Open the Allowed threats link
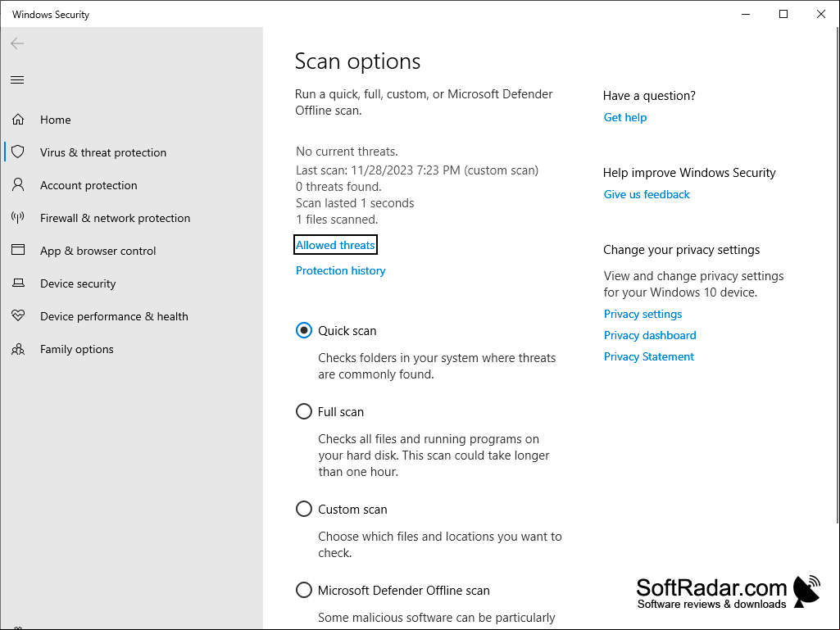The width and height of the screenshot is (840, 630). (335, 245)
